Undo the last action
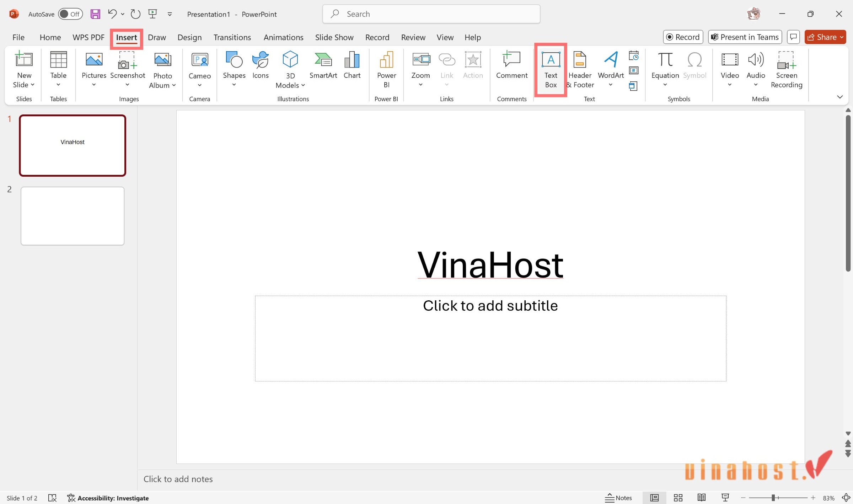The image size is (853, 504). click(112, 14)
